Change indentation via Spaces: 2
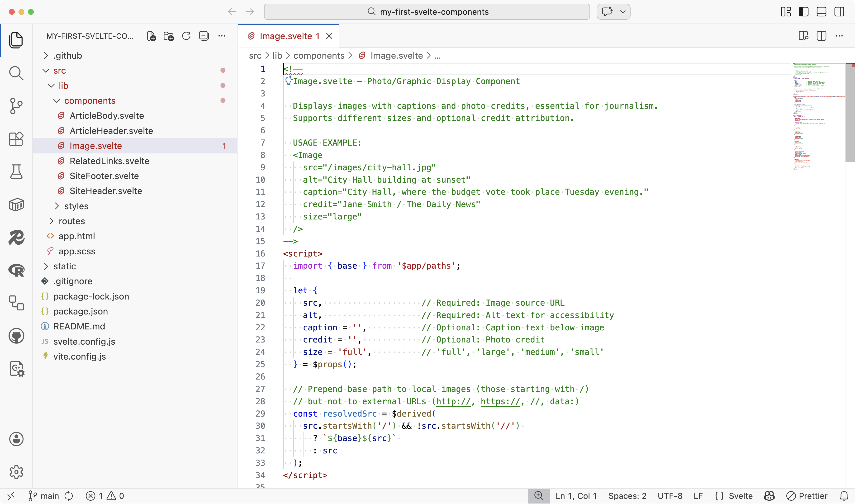 [x=627, y=496]
